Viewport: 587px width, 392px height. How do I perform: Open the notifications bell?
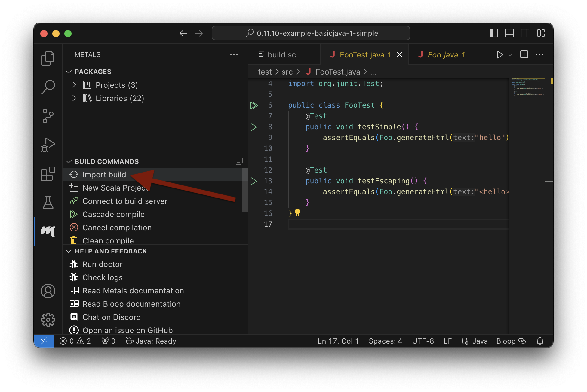[x=540, y=341]
